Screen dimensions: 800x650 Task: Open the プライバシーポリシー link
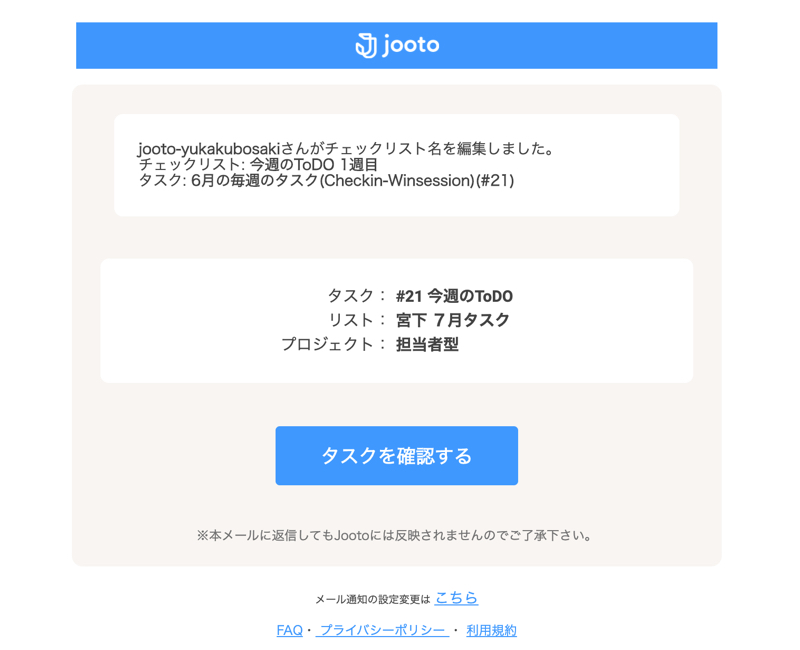pyautogui.click(x=382, y=631)
